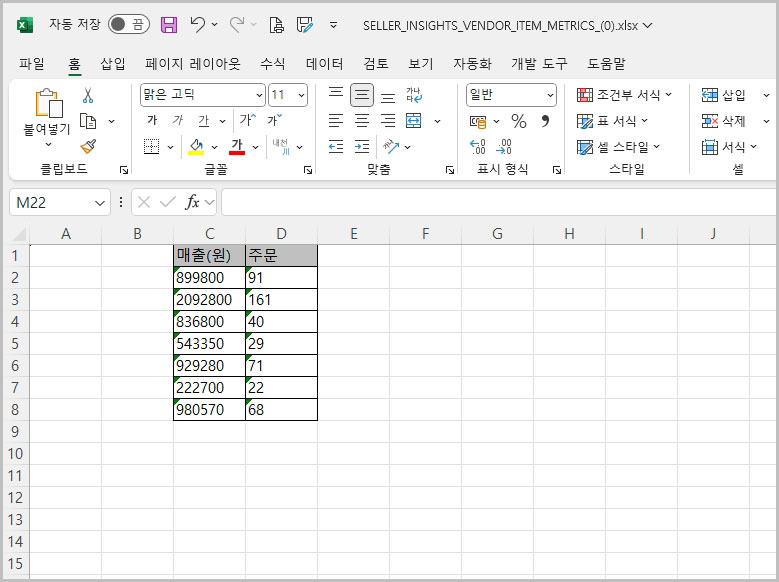Click the purple Save icon
The height and width of the screenshot is (582, 779).
(169, 24)
